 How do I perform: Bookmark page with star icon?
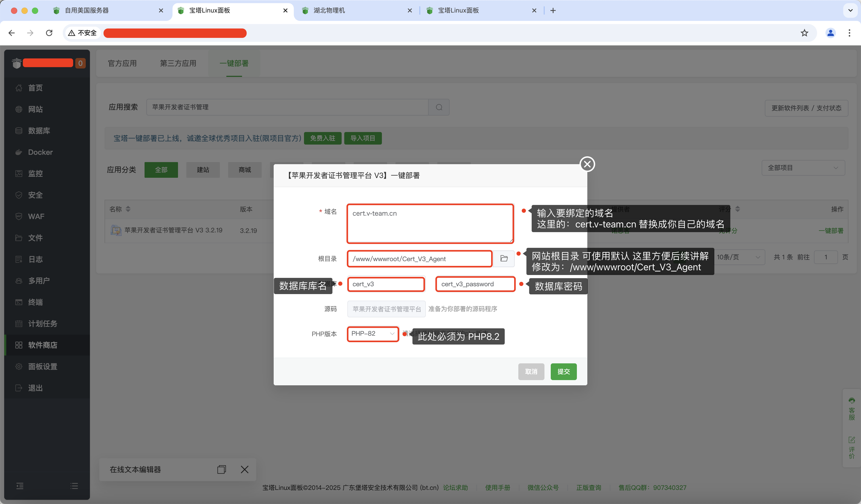coord(804,33)
